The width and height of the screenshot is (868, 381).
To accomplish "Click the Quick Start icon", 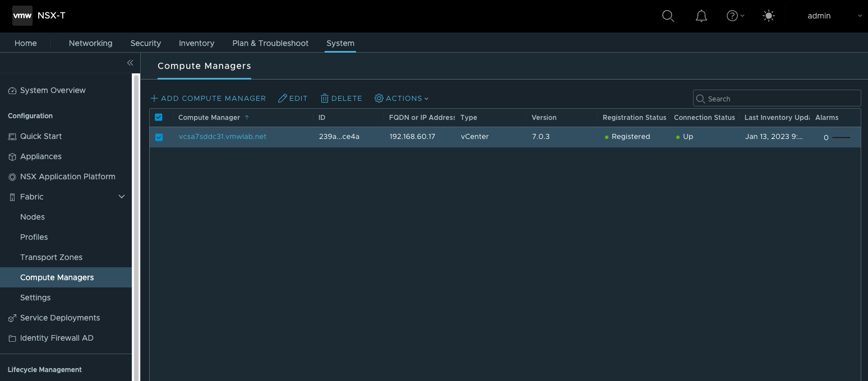I will (12, 136).
